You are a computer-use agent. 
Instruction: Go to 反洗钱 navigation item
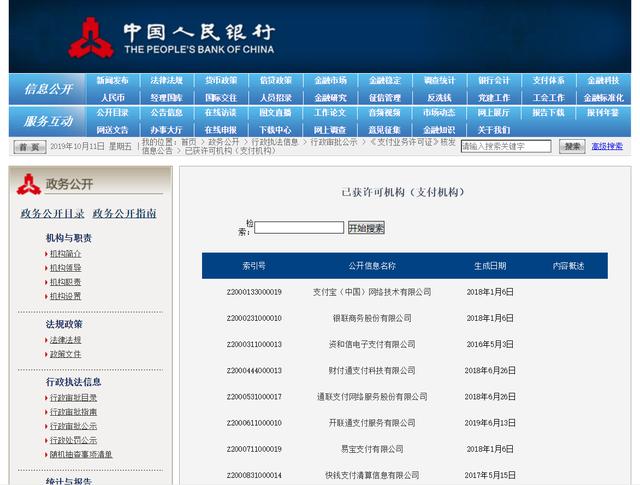(x=440, y=98)
